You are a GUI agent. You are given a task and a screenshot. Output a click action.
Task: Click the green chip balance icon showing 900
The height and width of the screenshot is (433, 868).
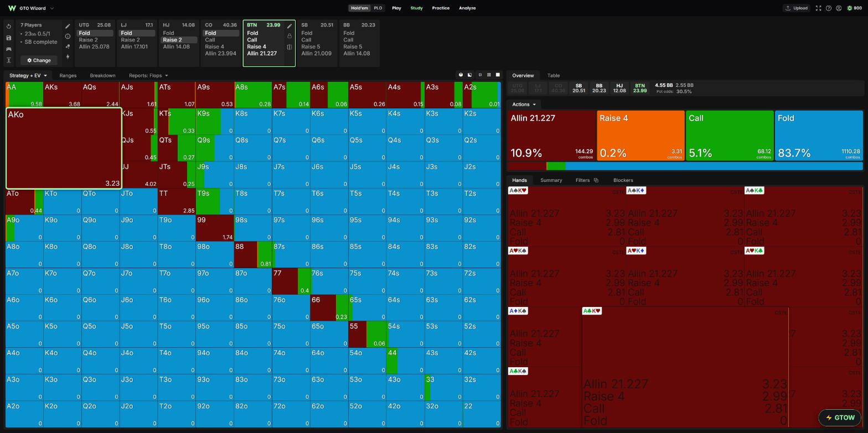pyautogui.click(x=850, y=8)
